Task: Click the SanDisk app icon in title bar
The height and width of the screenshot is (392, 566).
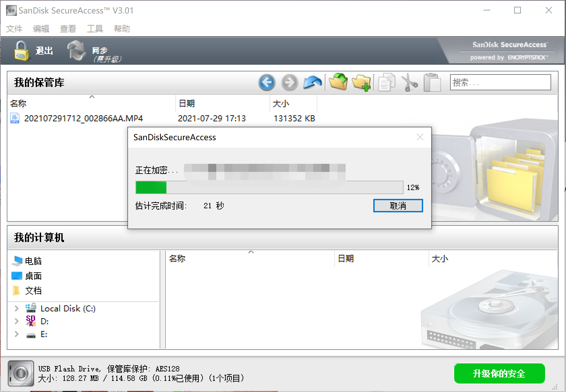Action: pyautogui.click(x=11, y=10)
